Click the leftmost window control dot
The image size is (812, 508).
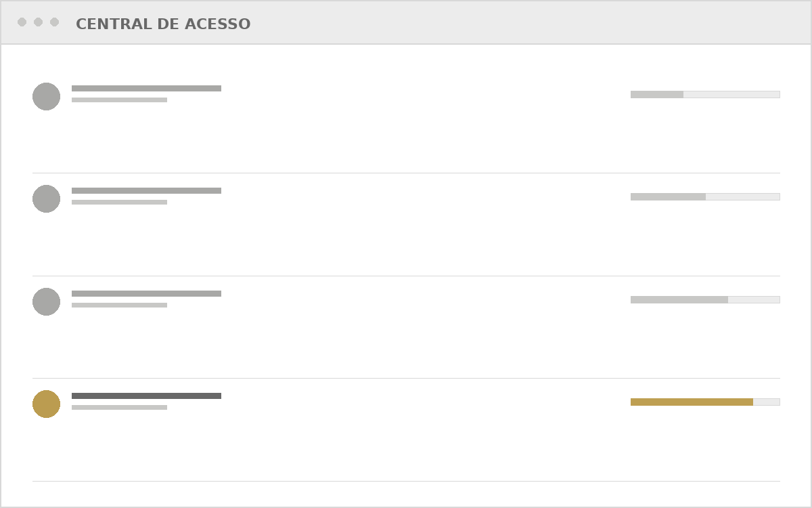coord(22,22)
